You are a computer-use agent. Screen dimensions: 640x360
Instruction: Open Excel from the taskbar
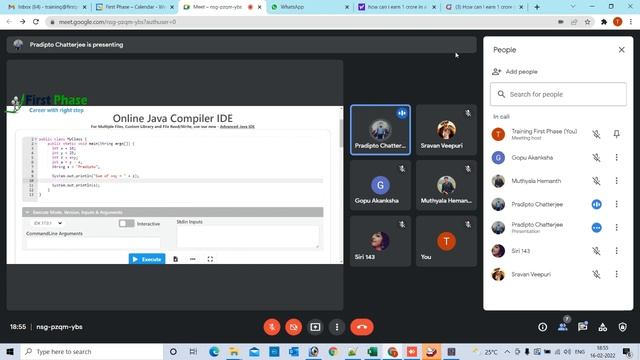pyautogui.click(x=372, y=351)
